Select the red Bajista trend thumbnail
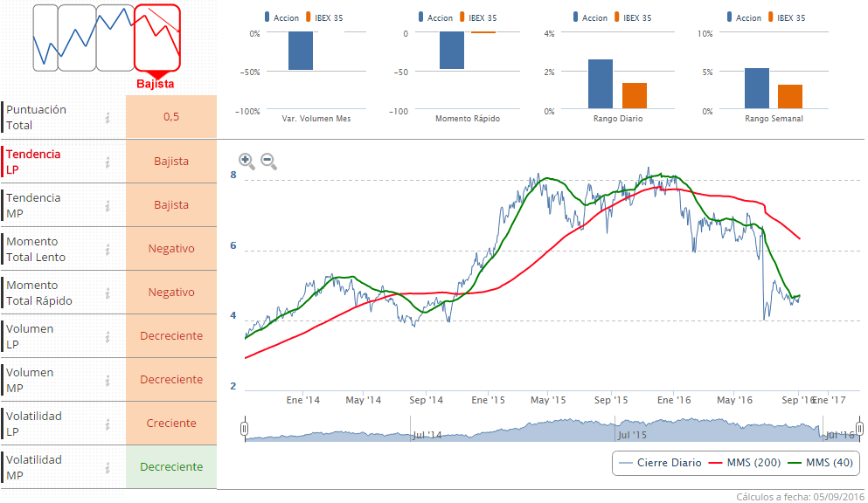868x503 pixels. [x=157, y=38]
